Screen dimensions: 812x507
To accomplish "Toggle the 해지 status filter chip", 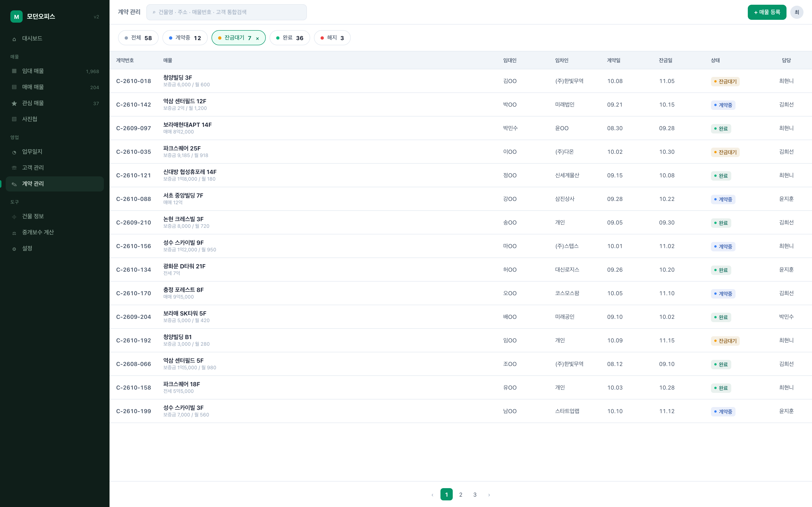I will pos(332,38).
